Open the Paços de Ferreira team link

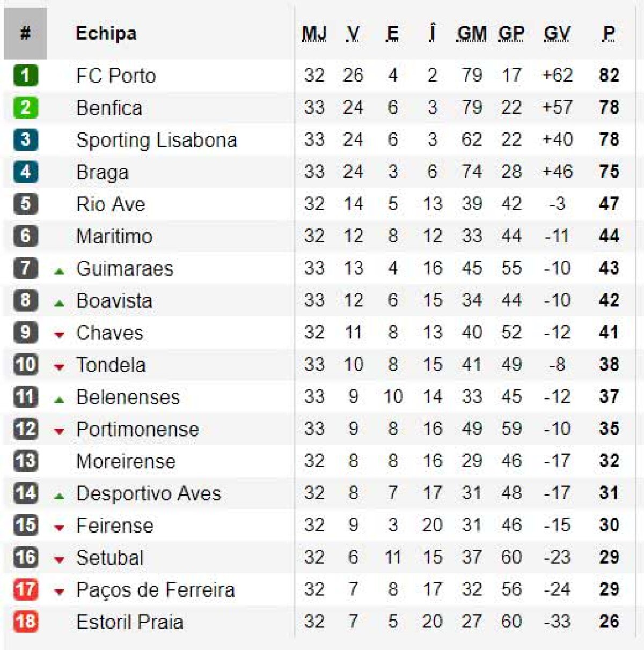point(156,590)
